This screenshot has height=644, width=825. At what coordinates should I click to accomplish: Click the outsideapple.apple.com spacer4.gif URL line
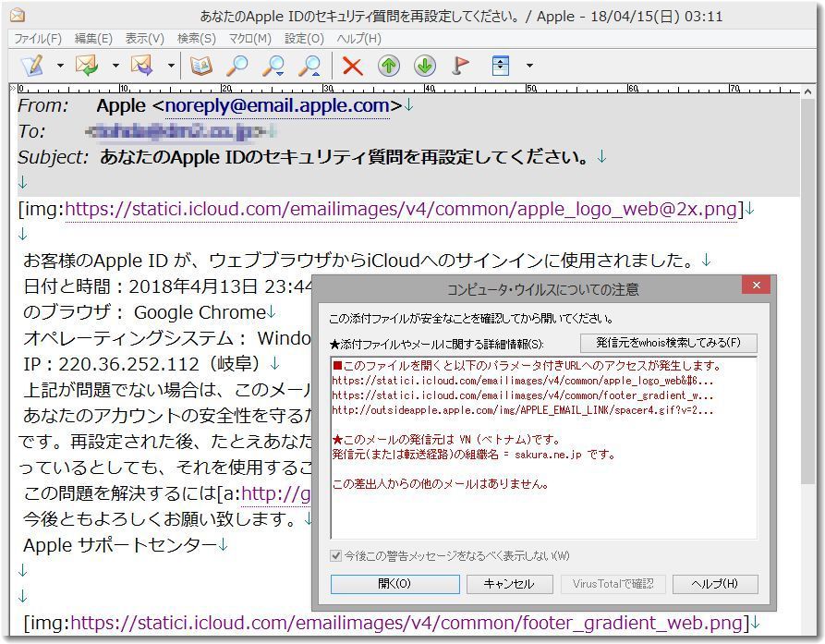tap(523, 410)
